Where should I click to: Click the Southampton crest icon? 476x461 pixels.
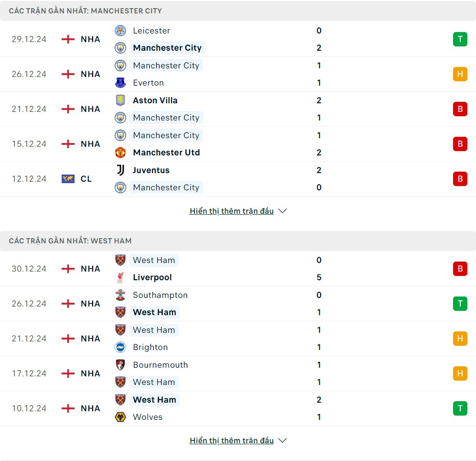click(x=120, y=295)
